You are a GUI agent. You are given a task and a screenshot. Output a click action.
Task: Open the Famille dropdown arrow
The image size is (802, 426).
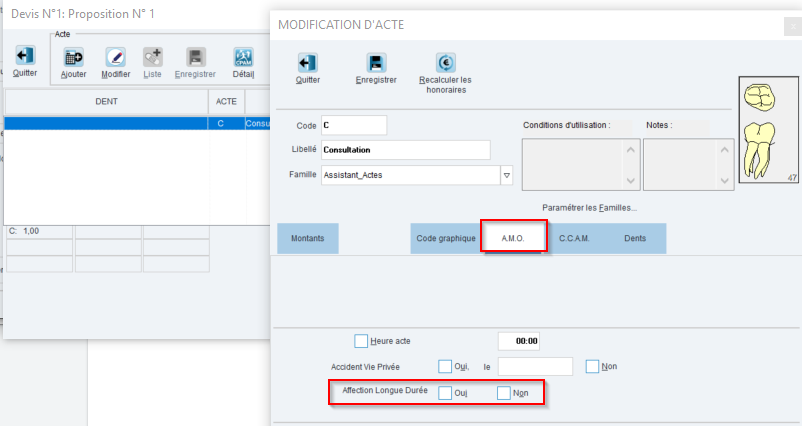point(506,175)
